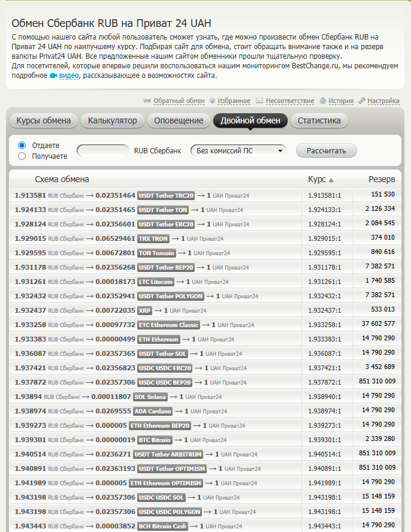Open the 'Двойной обмен' tab
The width and height of the screenshot is (411, 532).
click(250, 120)
